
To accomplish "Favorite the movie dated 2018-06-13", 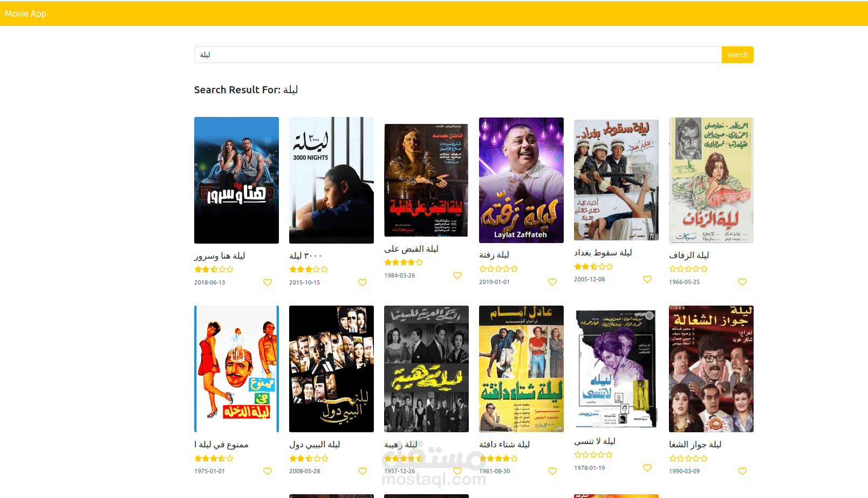I will (268, 282).
